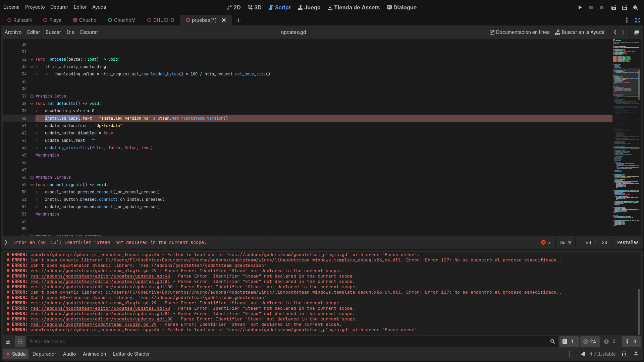Open scene tabs three-dot options menu
Screen dimensions: 644x362
(627, 20)
